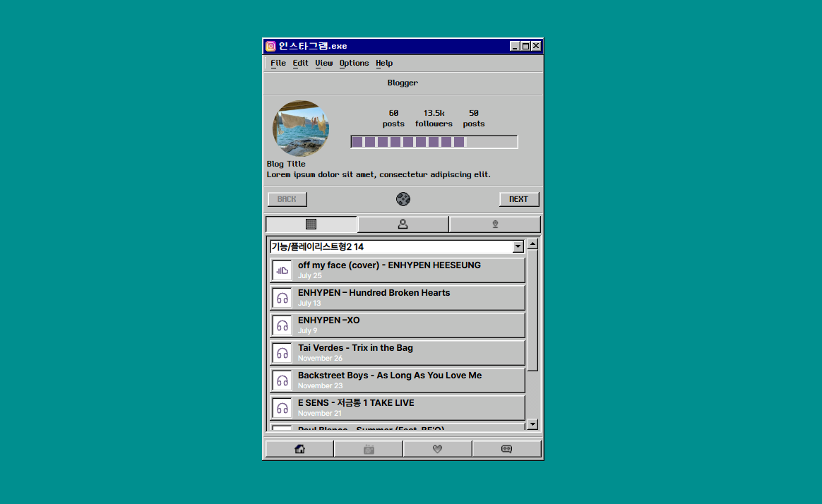
Task: Click the Instagram logo in the title bar
Action: 270,46
